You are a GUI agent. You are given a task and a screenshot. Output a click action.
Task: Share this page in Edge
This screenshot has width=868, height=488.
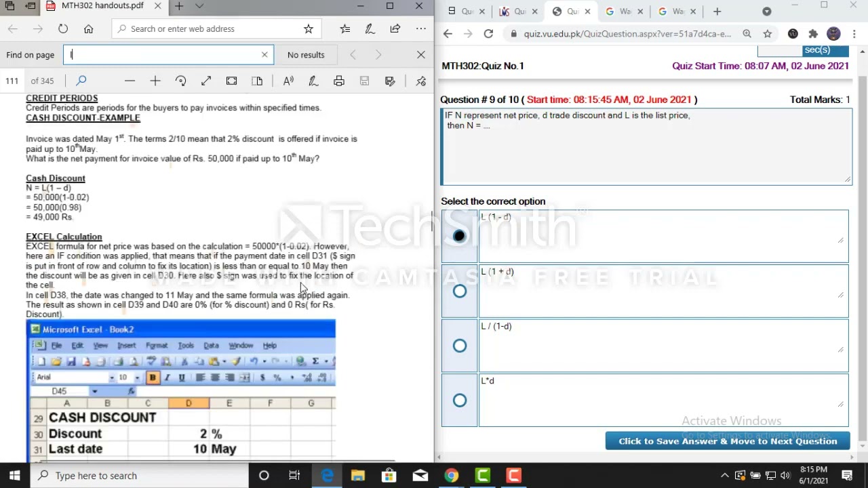[395, 28]
